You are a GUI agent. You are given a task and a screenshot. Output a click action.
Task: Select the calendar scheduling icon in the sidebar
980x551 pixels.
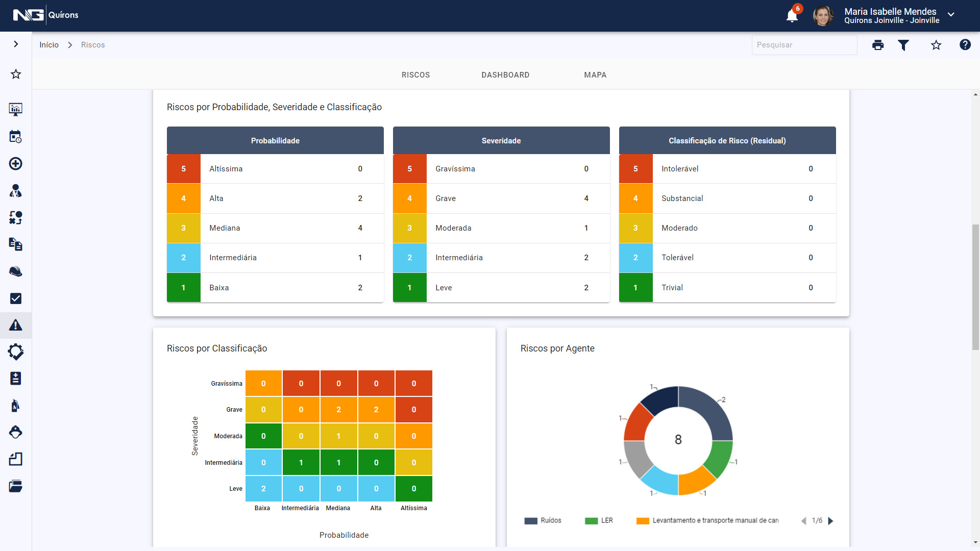coord(16,137)
